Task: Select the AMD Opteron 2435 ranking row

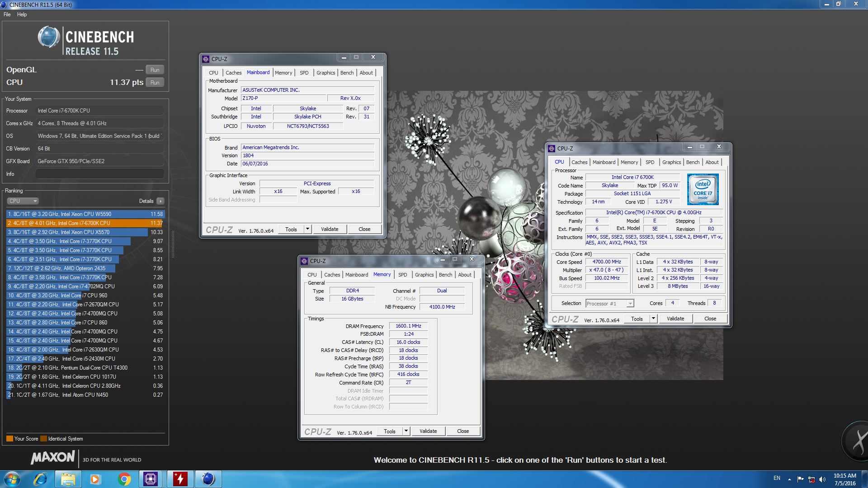Action: [x=85, y=268]
